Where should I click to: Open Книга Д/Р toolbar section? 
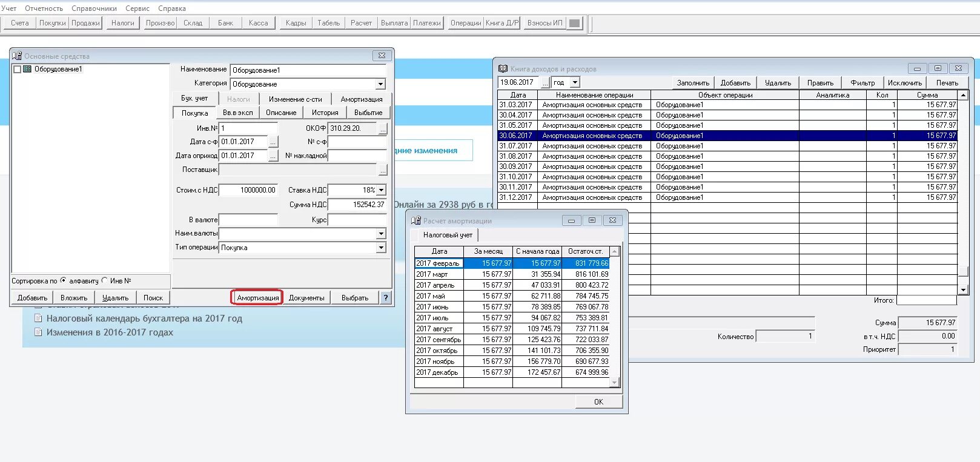click(502, 23)
